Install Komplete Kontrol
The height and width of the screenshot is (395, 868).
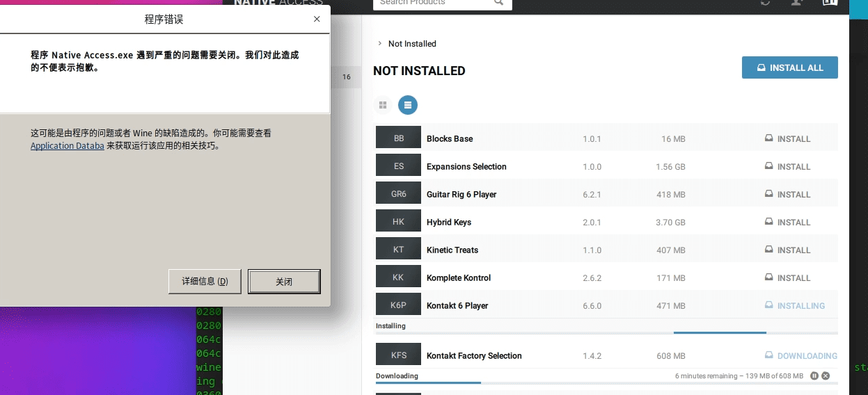[x=788, y=277]
